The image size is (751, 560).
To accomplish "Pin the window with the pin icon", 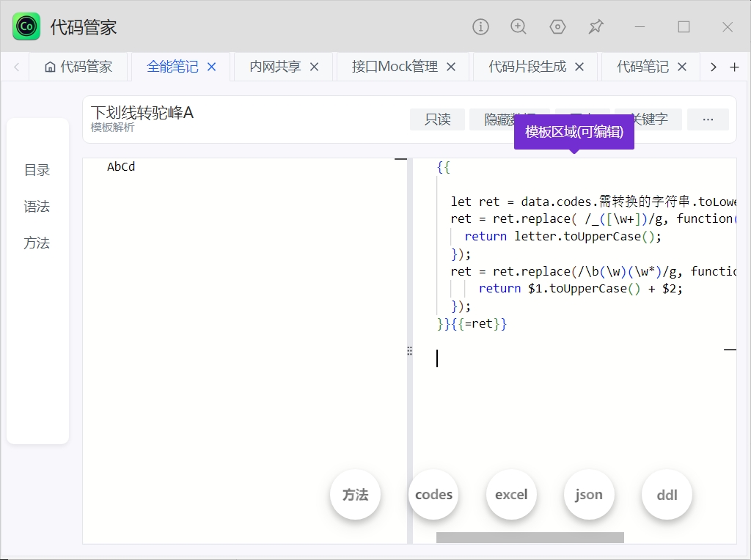I will pyautogui.click(x=596, y=26).
